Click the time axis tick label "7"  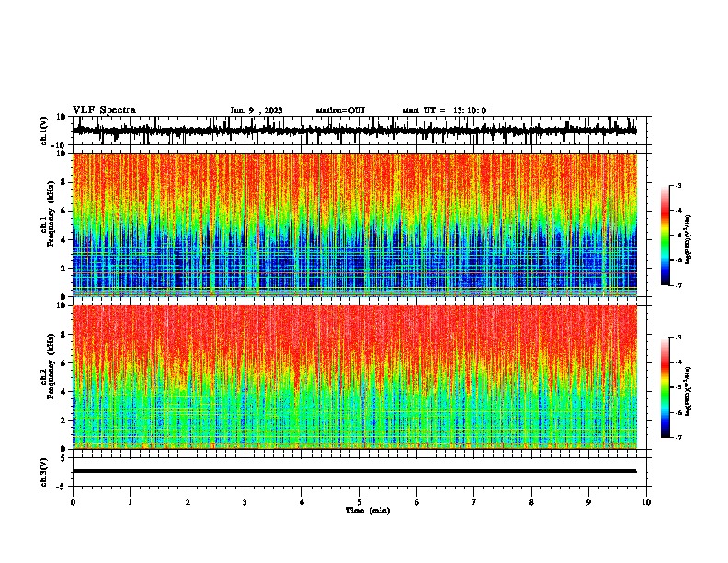[474, 502]
